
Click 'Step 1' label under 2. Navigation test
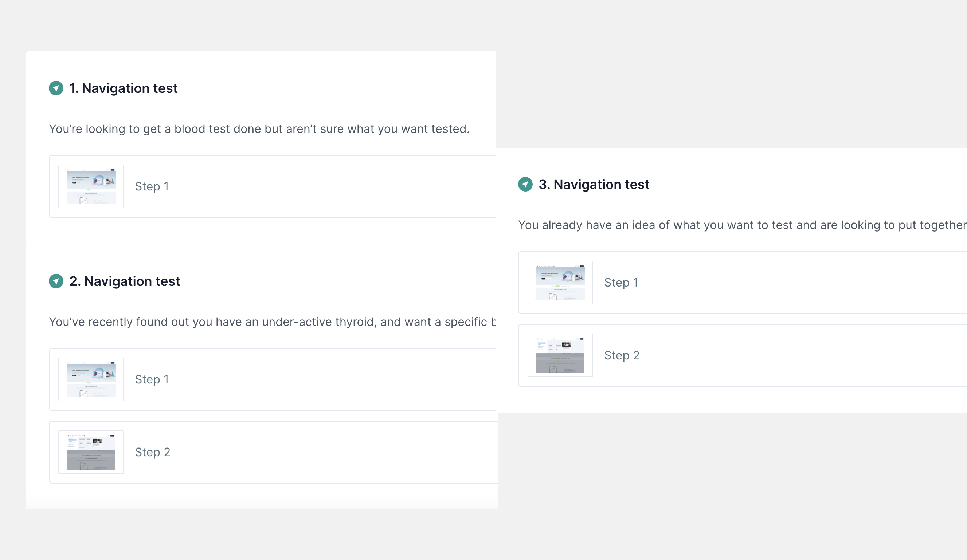pos(152,379)
